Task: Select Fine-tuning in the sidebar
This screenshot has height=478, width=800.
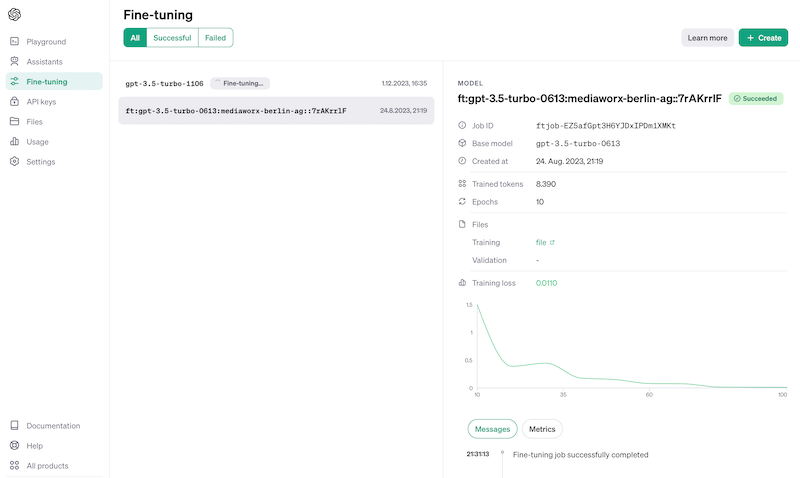Action: coord(54,81)
